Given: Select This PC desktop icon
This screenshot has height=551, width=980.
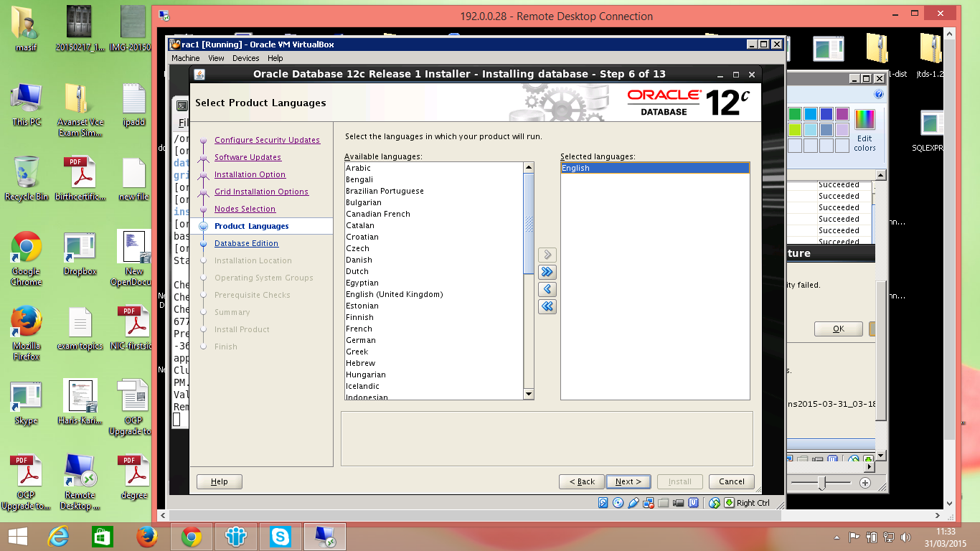Looking at the screenshot, I should point(26,104).
